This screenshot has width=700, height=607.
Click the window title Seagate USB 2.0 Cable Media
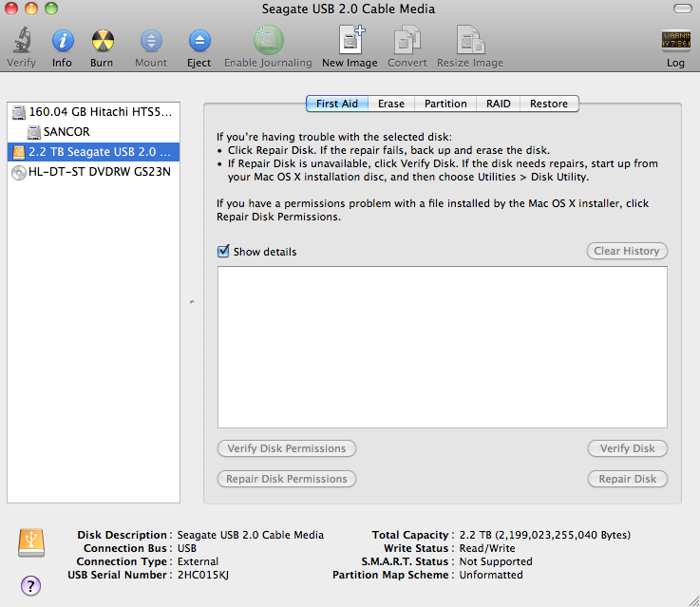[349, 9]
